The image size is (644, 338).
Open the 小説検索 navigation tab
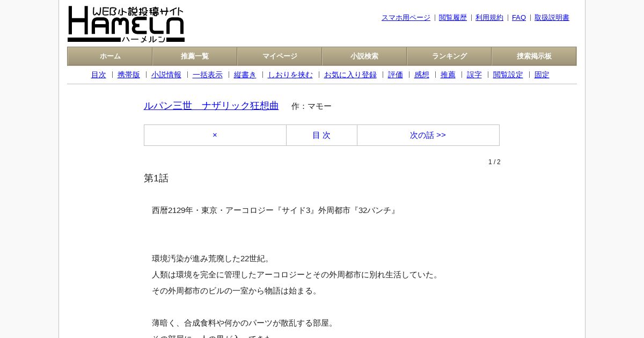pyautogui.click(x=364, y=56)
